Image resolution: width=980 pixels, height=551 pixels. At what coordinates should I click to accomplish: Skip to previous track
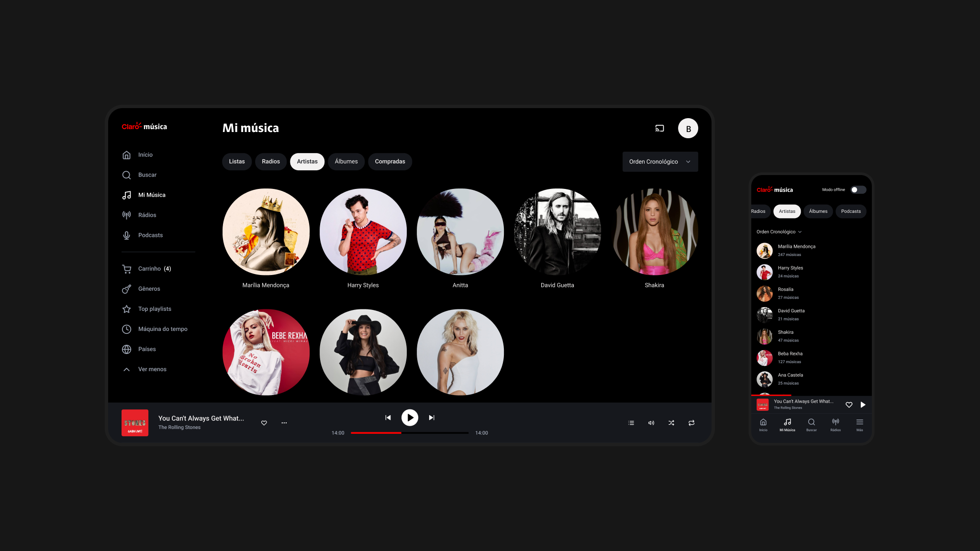[x=388, y=418]
